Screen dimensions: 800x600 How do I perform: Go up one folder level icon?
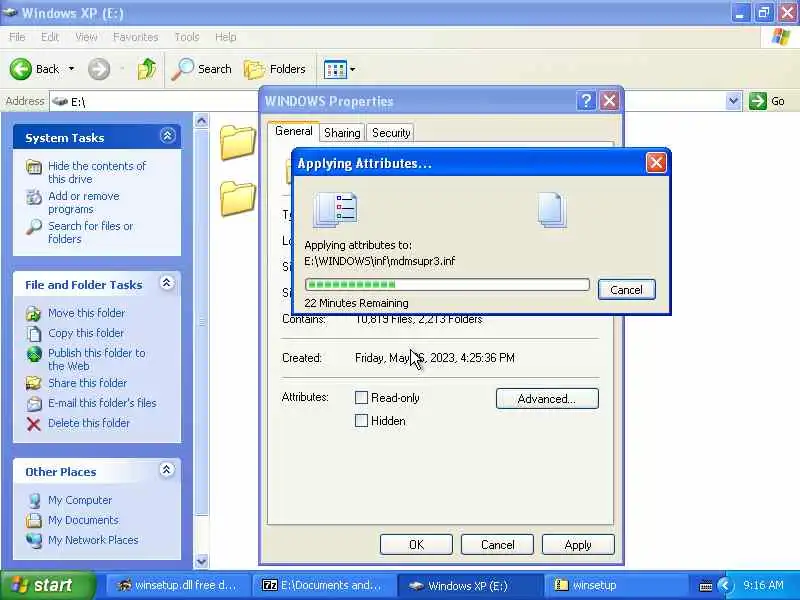tap(147, 69)
